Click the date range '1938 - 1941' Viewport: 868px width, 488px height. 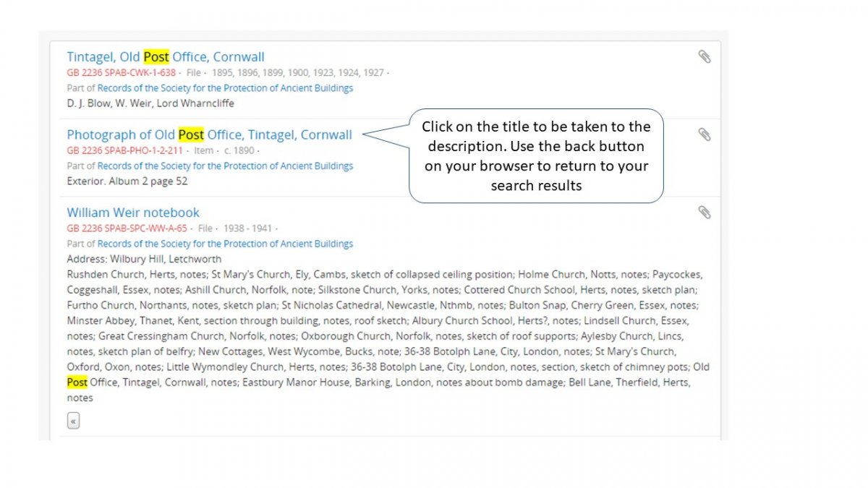[247, 228]
